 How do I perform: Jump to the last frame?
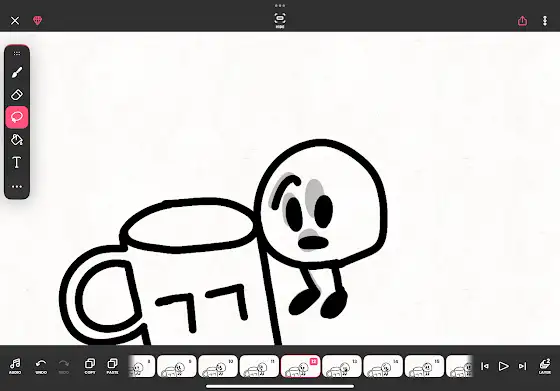tap(522, 366)
